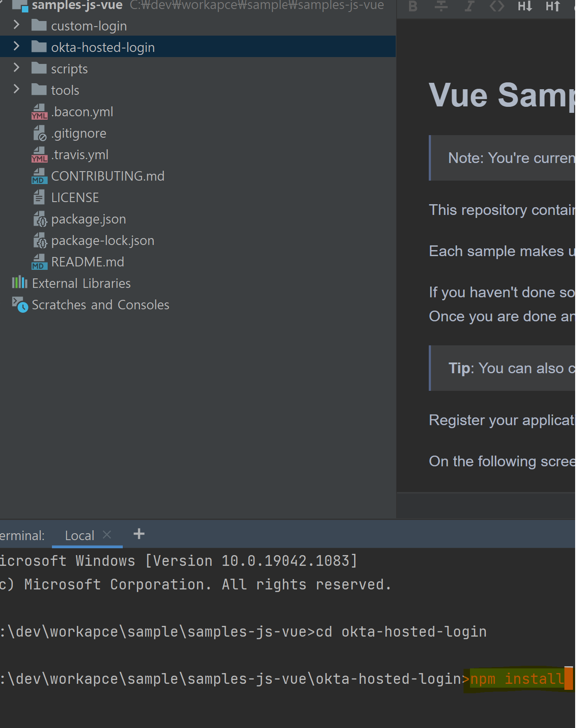Switch to the Local terminal tab
The image size is (579, 728).
click(79, 535)
